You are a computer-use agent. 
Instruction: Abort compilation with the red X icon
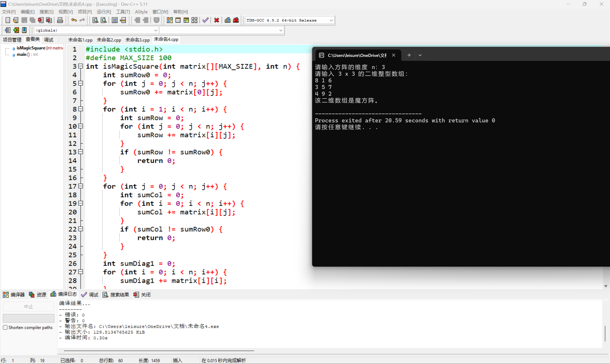pyautogui.click(x=216, y=20)
